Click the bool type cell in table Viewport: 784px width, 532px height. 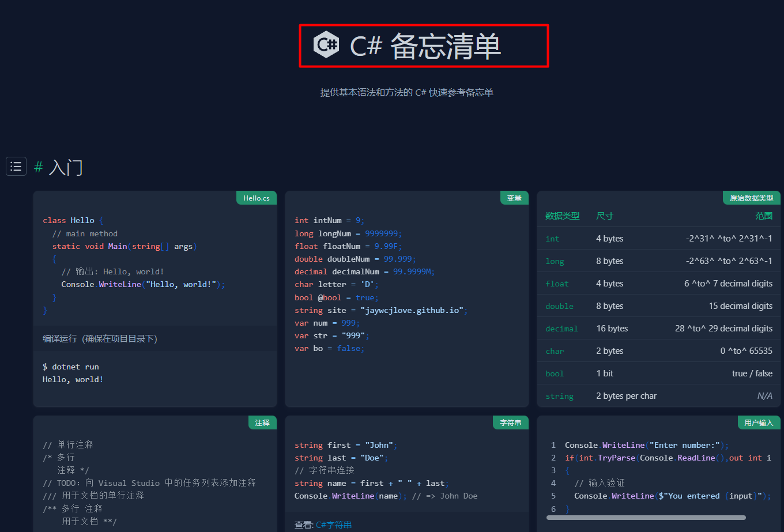[x=555, y=373]
